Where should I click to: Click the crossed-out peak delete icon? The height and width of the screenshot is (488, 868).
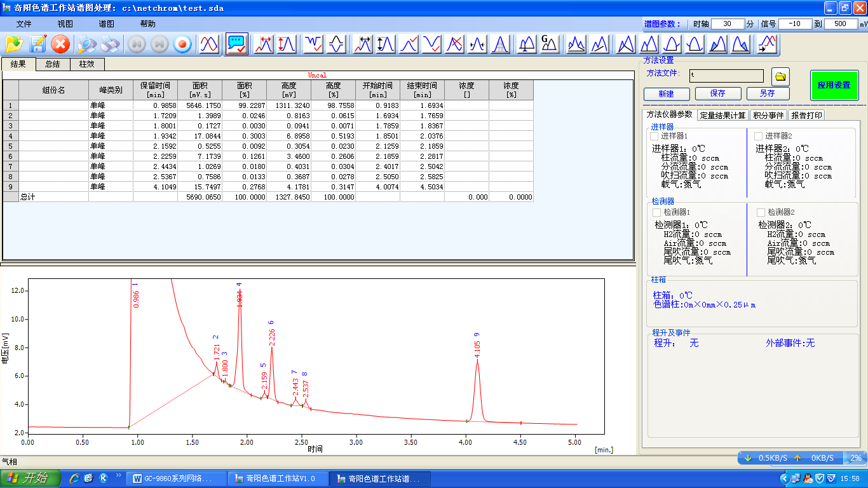coord(454,44)
